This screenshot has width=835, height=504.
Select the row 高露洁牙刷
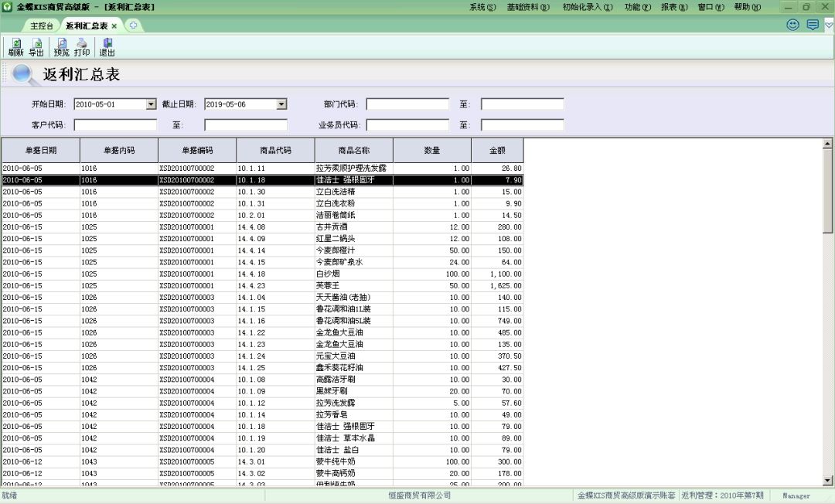point(263,380)
